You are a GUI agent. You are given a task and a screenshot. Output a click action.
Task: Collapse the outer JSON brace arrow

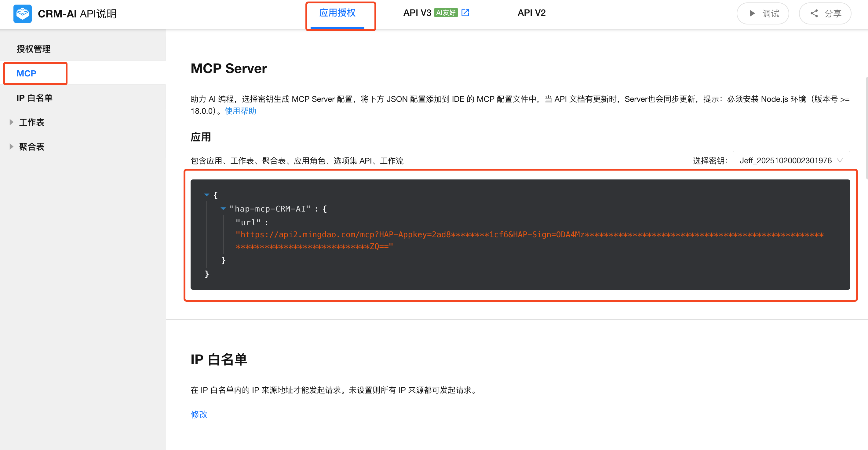[206, 195]
